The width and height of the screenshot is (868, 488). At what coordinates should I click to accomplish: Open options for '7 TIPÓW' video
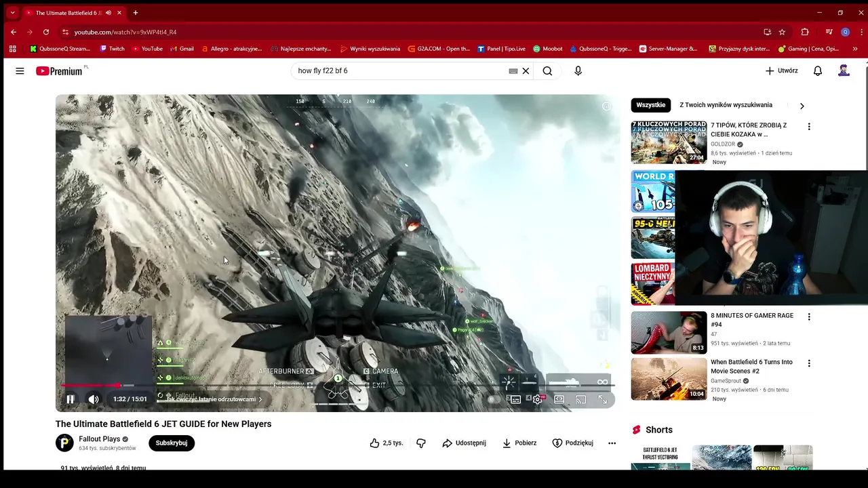pyautogui.click(x=808, y=127)
